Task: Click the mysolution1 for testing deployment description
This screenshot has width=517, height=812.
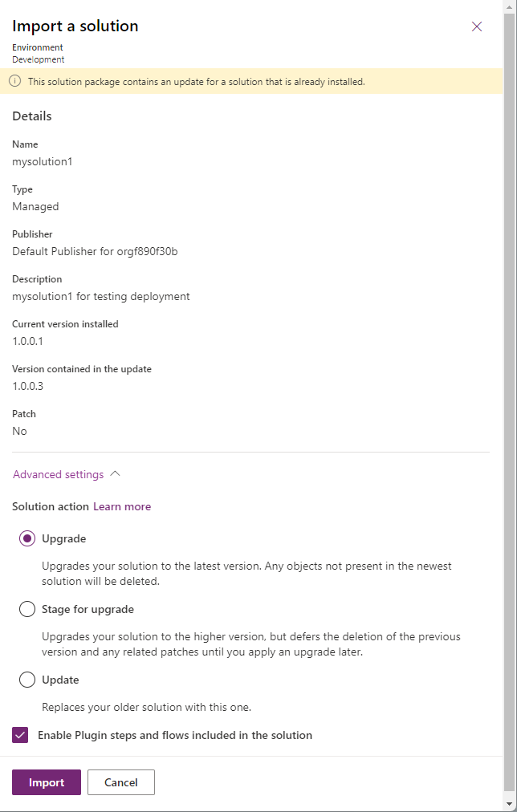Action: (x=101, y=296)
